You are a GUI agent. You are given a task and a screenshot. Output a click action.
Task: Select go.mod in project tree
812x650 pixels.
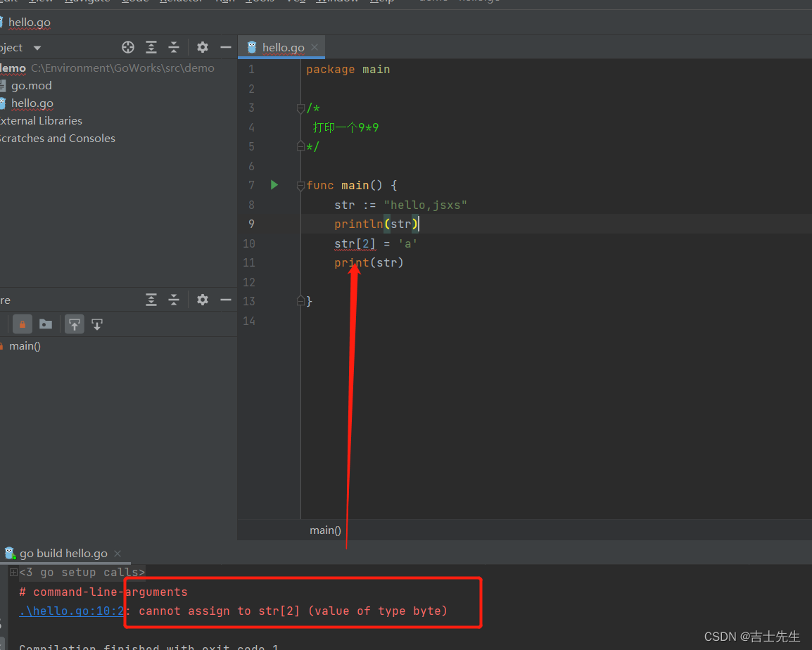[x=31, y=85]
